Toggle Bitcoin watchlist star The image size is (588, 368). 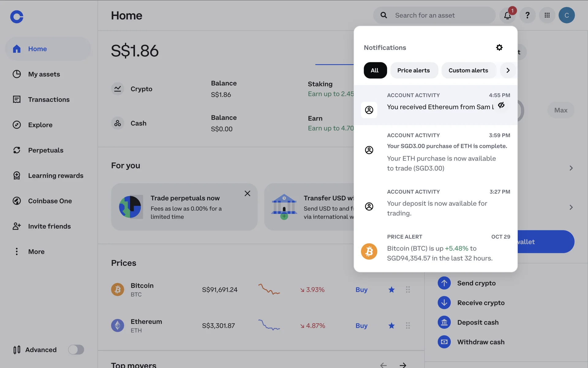pos(391,290)
